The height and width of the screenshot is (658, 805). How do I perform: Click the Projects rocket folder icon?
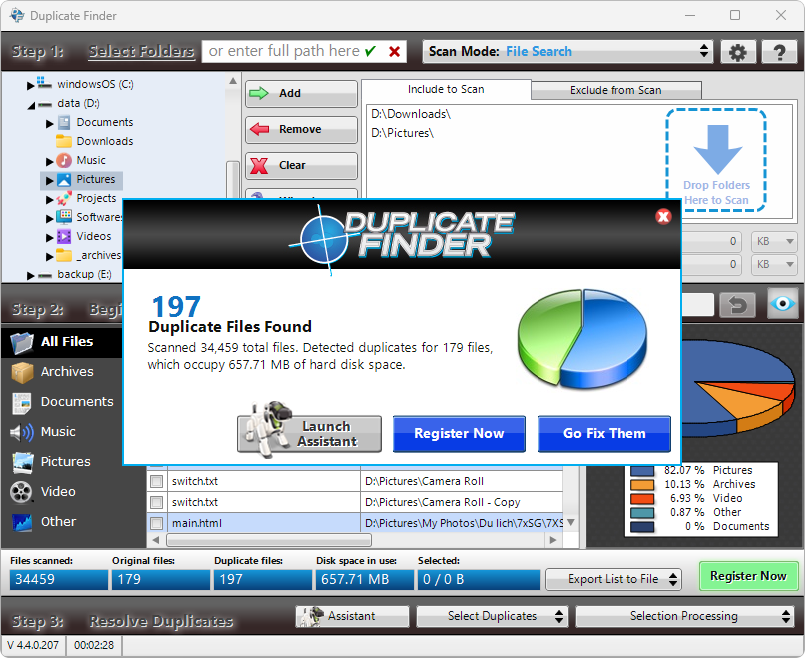point(64,198)
